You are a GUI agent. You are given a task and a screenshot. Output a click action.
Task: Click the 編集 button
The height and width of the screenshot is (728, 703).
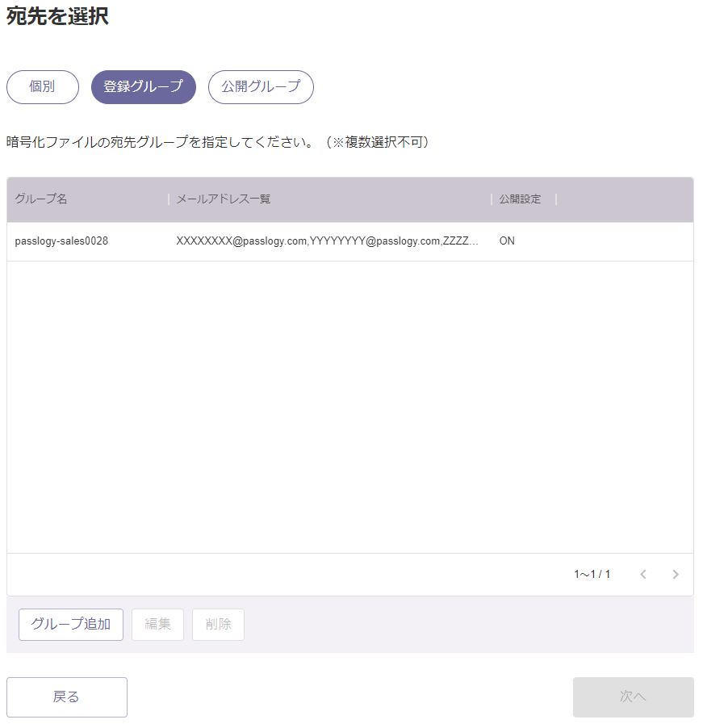(x=158, y=625)
